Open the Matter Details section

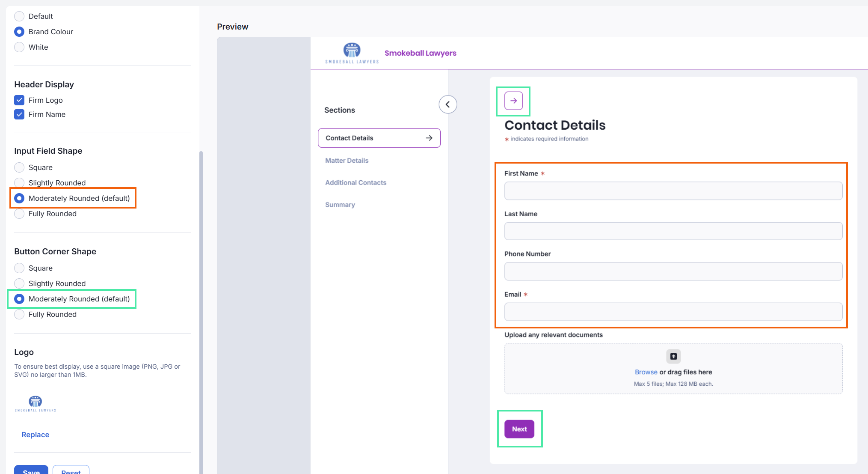[x=347, y=161]
